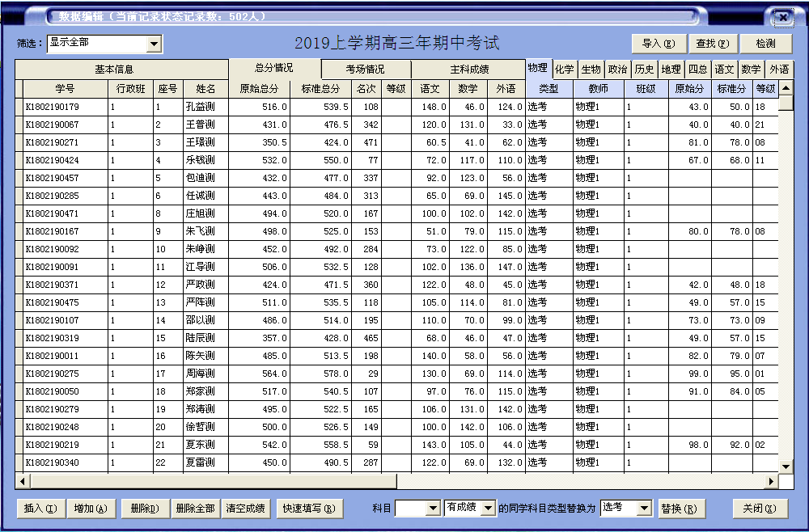Click the vertical scrollbar down arrow
This screenshot has width=809, height=532.
(x=786, y=467)
